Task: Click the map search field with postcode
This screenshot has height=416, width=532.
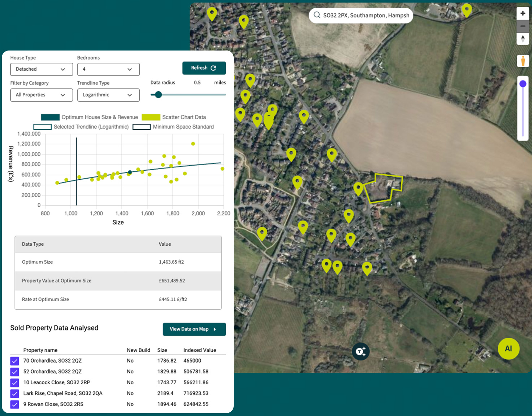Action: (x=361, y=15)
